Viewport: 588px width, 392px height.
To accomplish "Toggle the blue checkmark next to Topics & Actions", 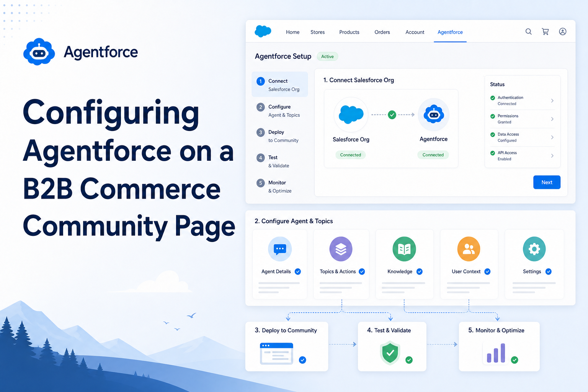I will point(362,271).
